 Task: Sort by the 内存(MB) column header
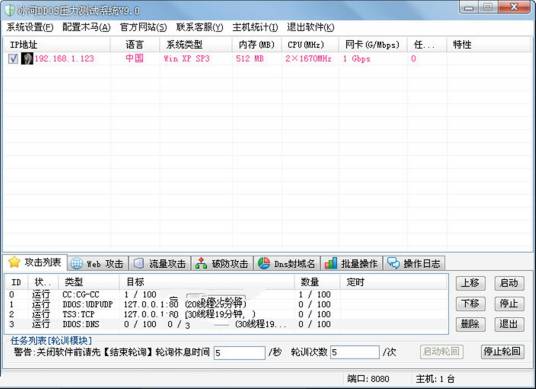click(257, 44)
